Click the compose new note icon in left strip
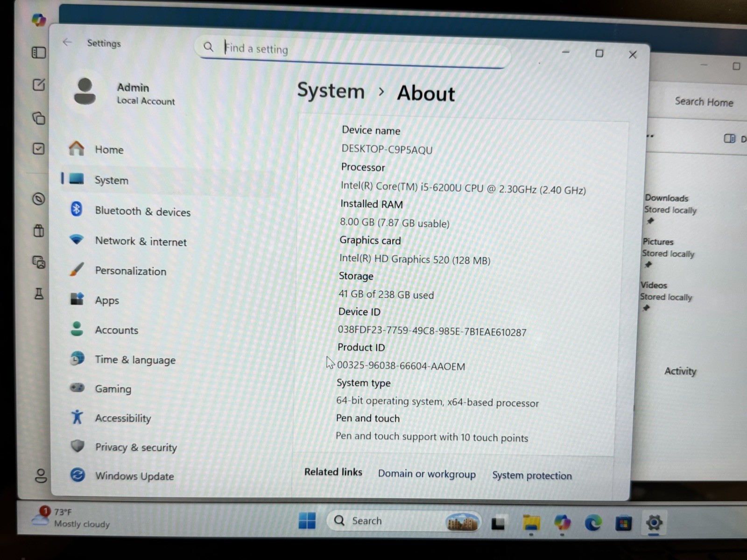 (39, 84)
